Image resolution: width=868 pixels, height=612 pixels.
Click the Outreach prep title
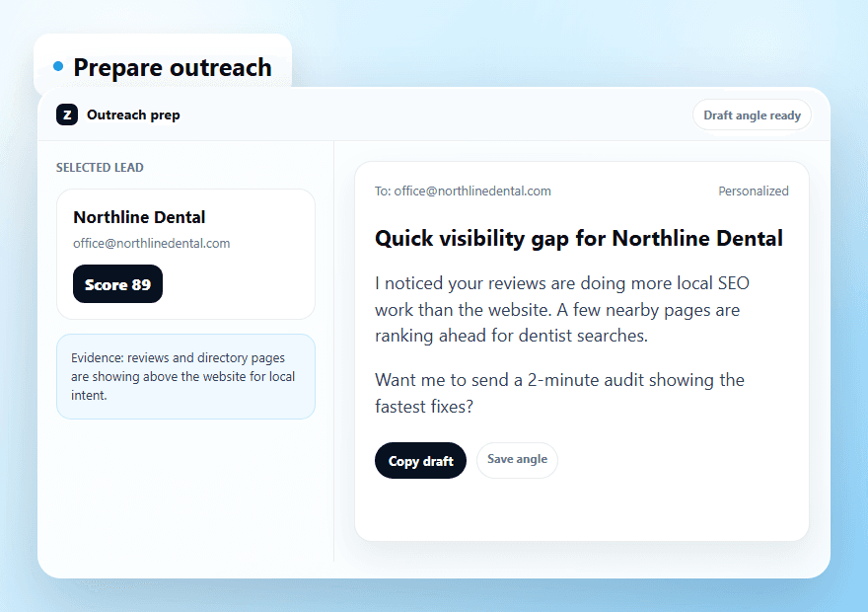tap(133, 115)
